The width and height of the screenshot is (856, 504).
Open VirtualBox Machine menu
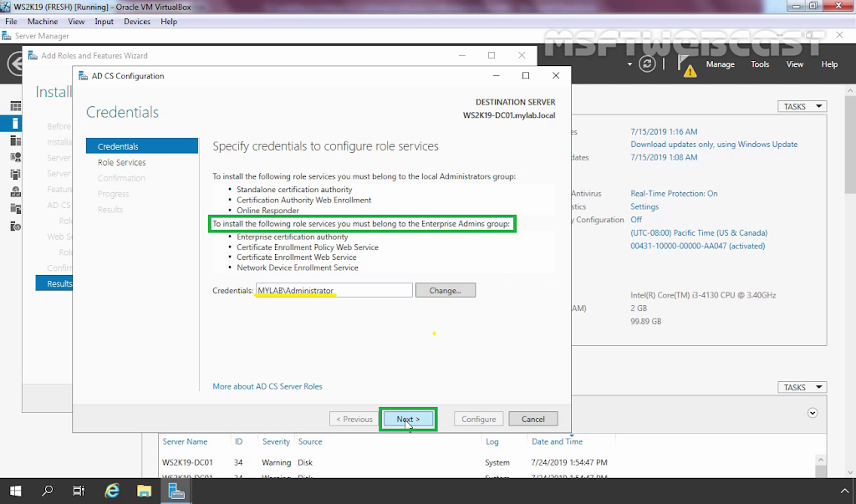tap(43, 21)
